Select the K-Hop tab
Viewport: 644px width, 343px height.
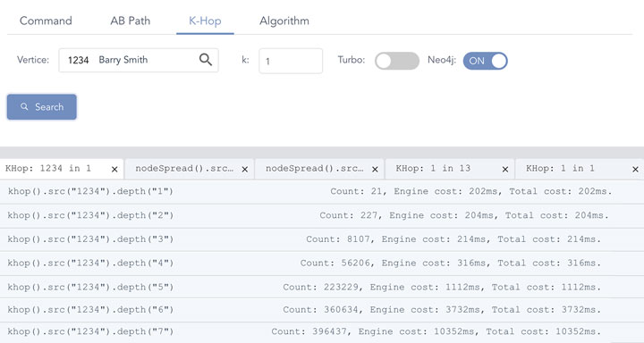[205, 21]
